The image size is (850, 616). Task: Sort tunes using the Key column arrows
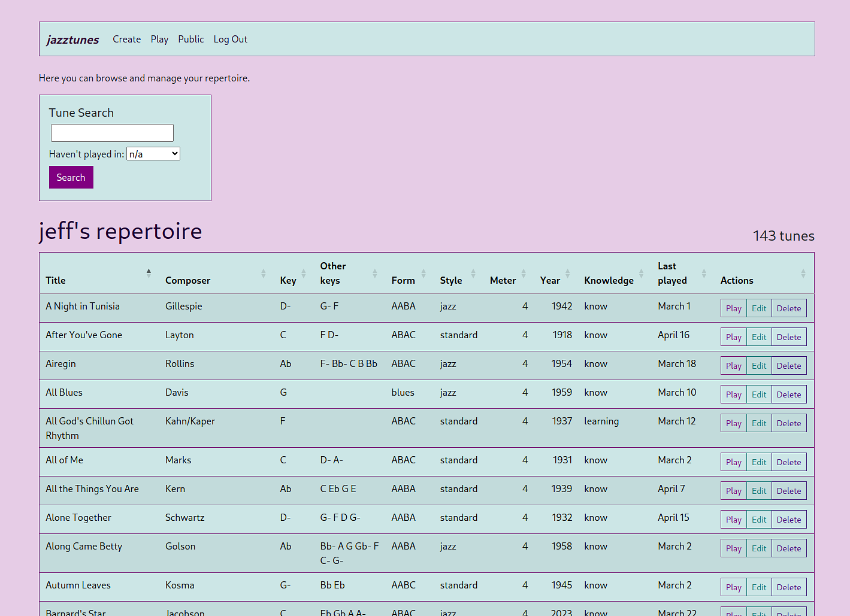click(x=303, y=274)
